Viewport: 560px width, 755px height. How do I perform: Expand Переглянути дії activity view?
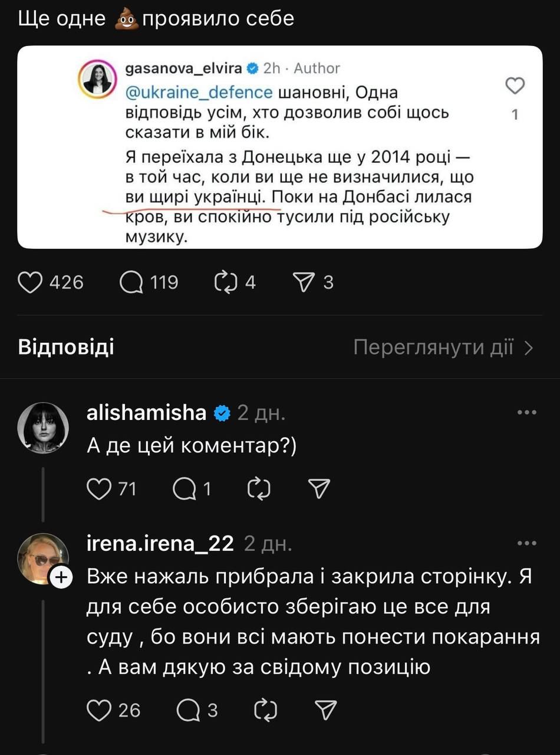point(443,347)
